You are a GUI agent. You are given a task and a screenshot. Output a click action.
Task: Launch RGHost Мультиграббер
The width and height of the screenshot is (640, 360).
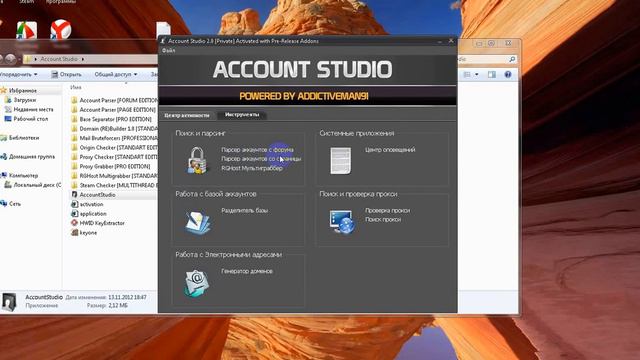(x=252, y=168)
